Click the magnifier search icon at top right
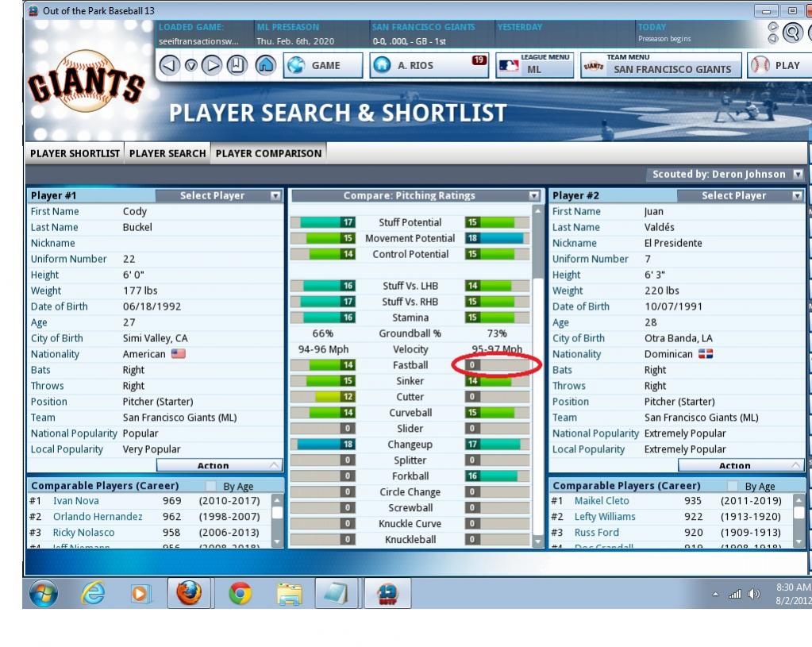The width and height of the screenshot is (812, 647). point(791,33)
